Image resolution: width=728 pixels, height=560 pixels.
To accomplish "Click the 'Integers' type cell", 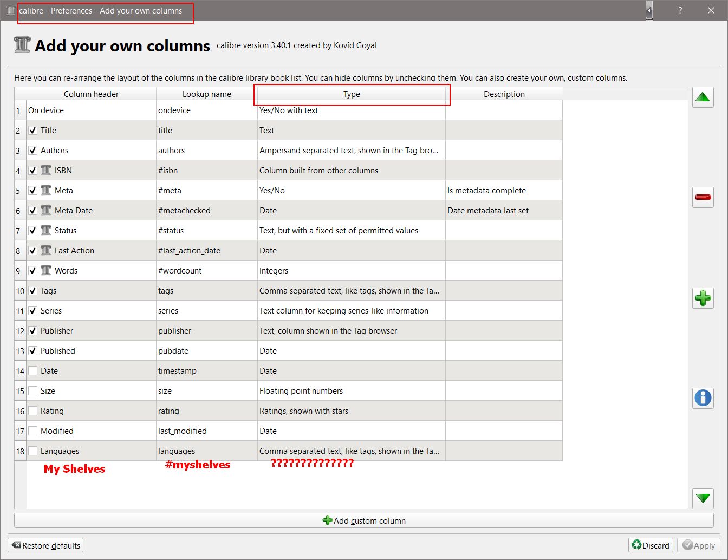I will point(352,271).
